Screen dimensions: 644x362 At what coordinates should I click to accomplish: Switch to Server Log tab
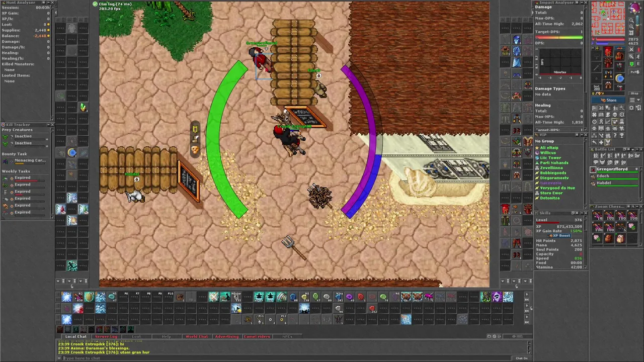point(106,336)
